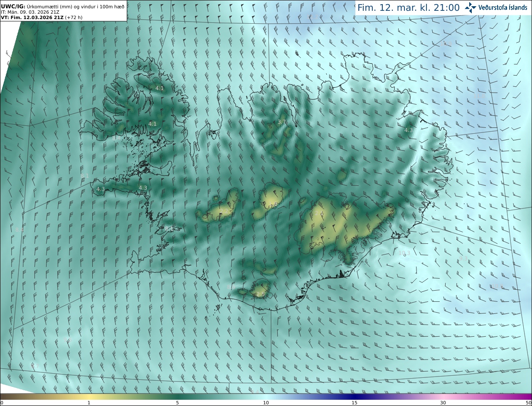
Task: Click the color scale tick label 15
Action: click(x=355, y=403)
